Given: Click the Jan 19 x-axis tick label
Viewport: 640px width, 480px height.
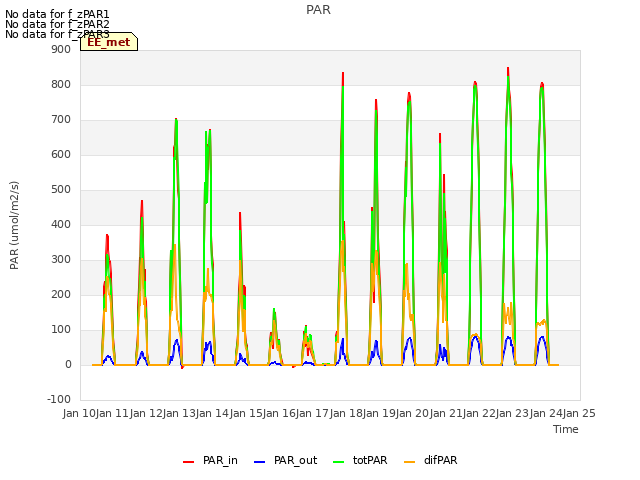Looking at the screenshot, I should pyautogui.click(x=379, y=413).
